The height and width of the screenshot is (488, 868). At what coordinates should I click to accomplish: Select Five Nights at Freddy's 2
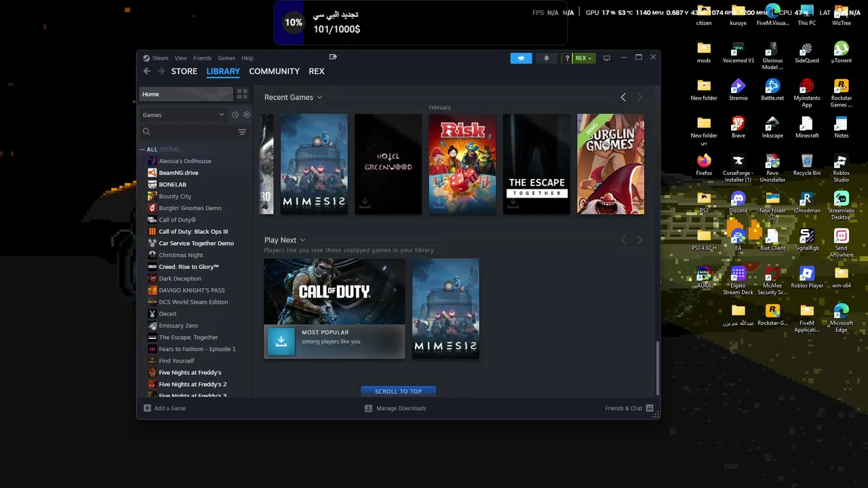[193, 384]
